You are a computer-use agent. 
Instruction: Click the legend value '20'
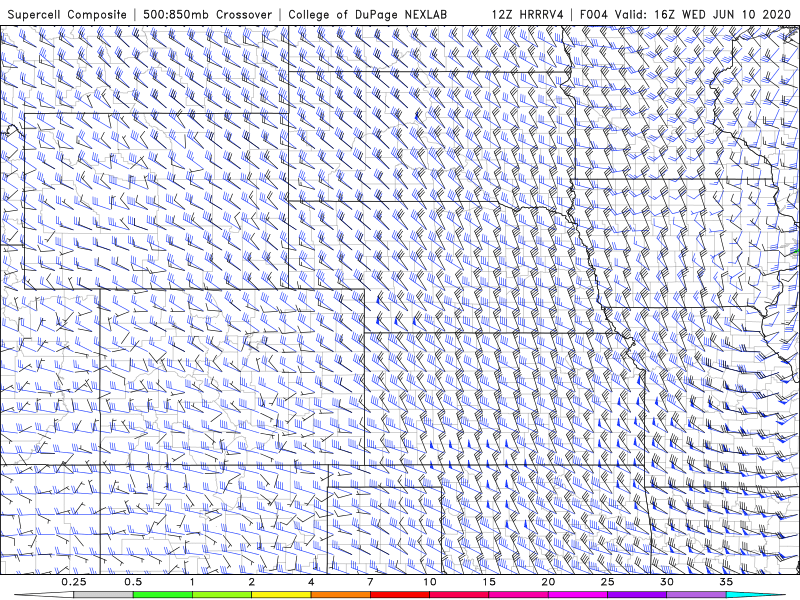pos(548,582)
